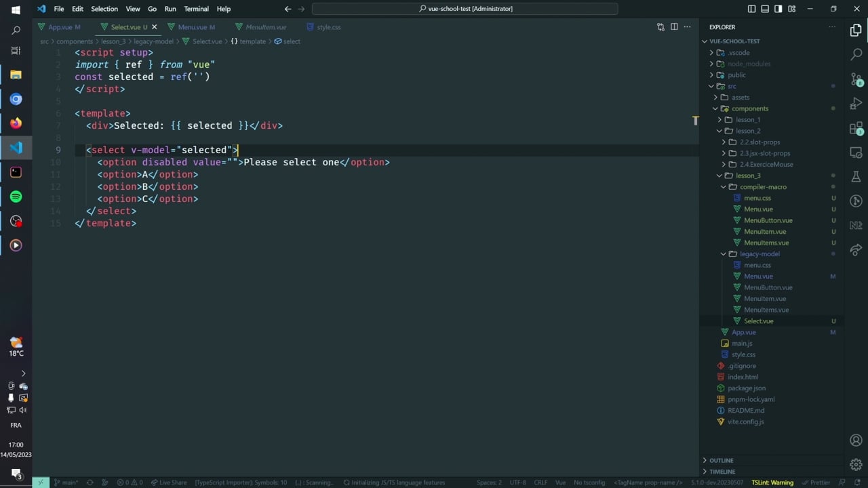Click Spaces: 2 indentation setting
The width and height of the screenshot is (868, 488).
click(x=489, y=483)
